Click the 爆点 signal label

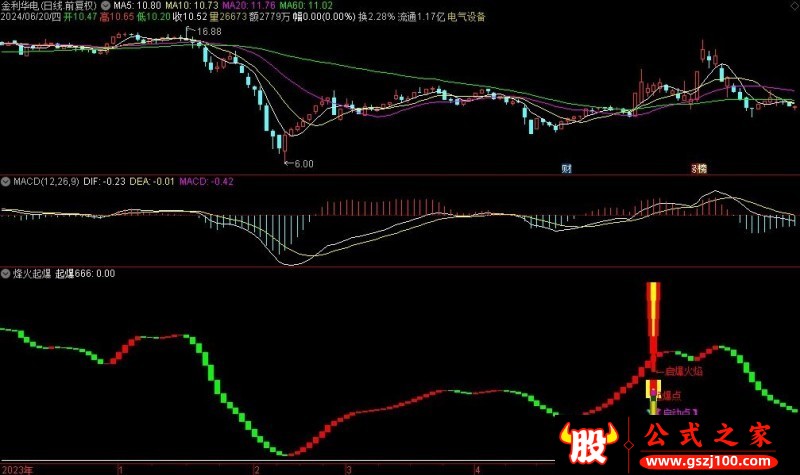[x=671, y=395]
